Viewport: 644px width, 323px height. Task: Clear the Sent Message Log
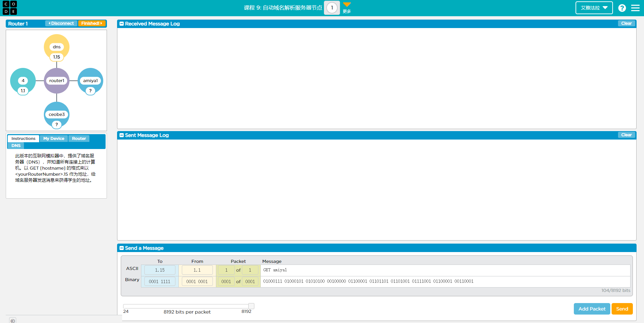[626, 135]
